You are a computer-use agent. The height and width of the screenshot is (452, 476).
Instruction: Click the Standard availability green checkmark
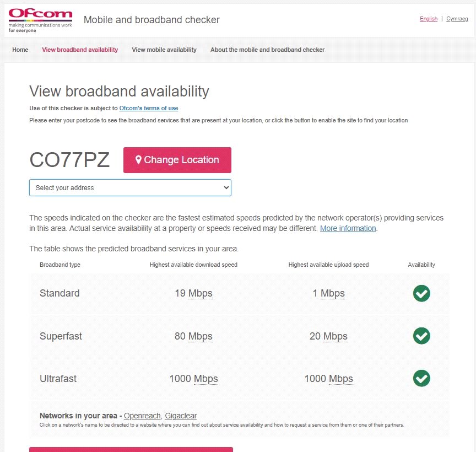pyautogui.click(x=421, y=293)
